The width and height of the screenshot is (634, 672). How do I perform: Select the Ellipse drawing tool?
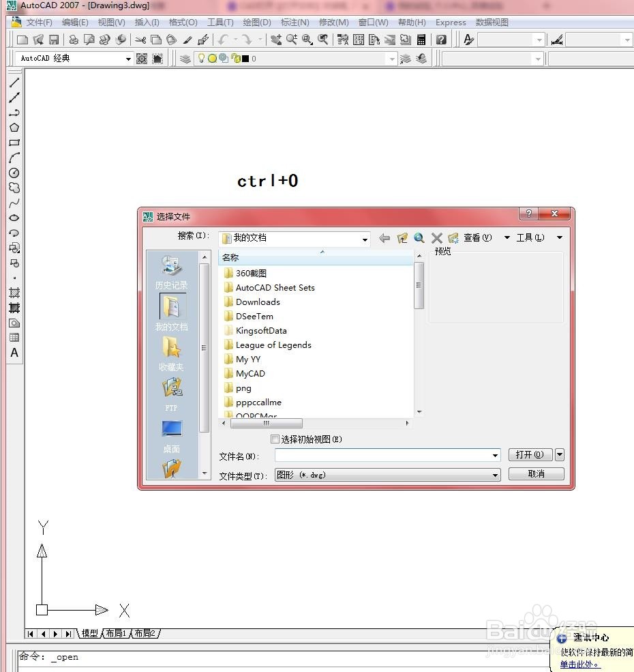click(14, 218)
